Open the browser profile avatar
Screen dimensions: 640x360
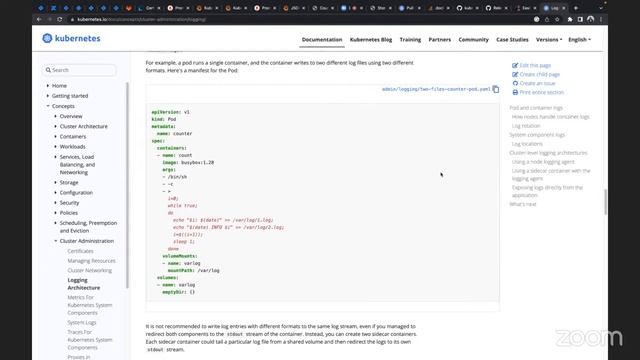pyautogui.click(x=590, y=19)
